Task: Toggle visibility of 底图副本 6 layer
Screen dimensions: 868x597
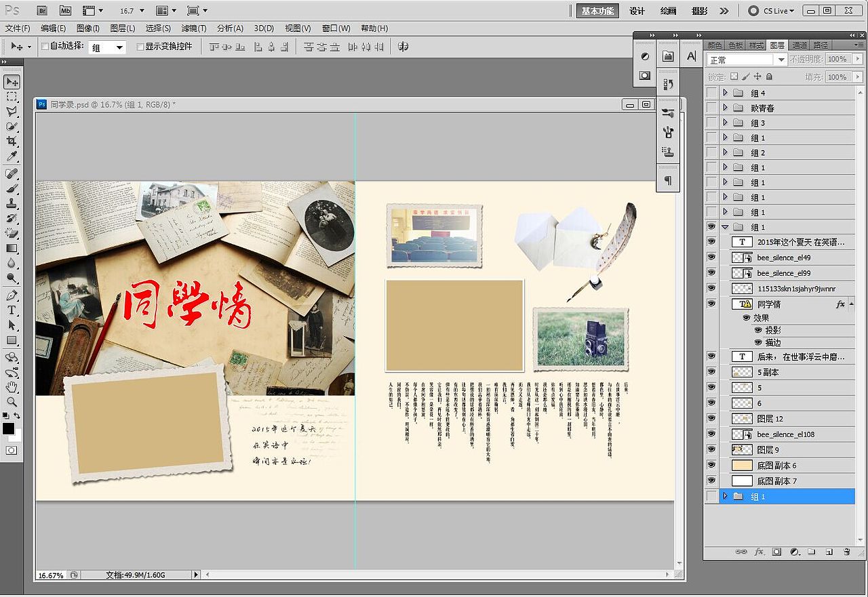Action: point(711,465)
